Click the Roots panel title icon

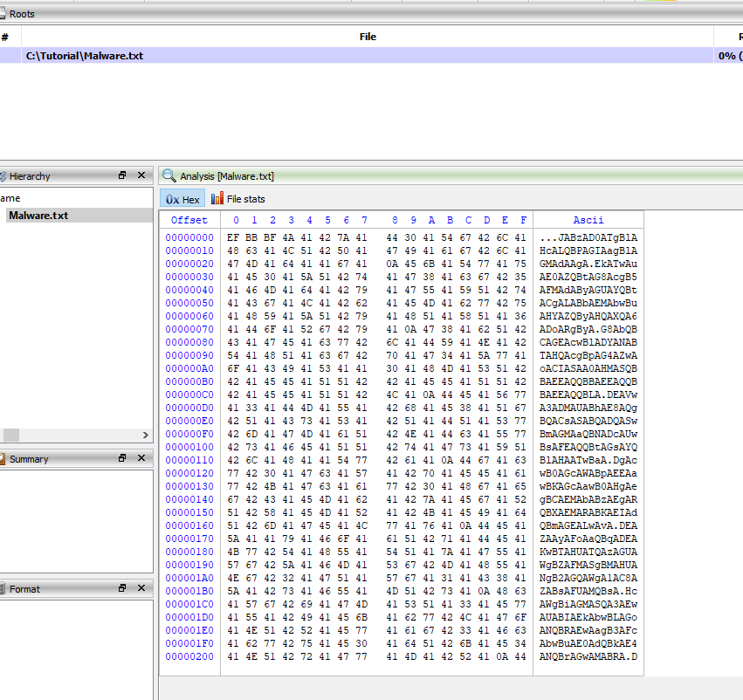click(x=3, y=14)
